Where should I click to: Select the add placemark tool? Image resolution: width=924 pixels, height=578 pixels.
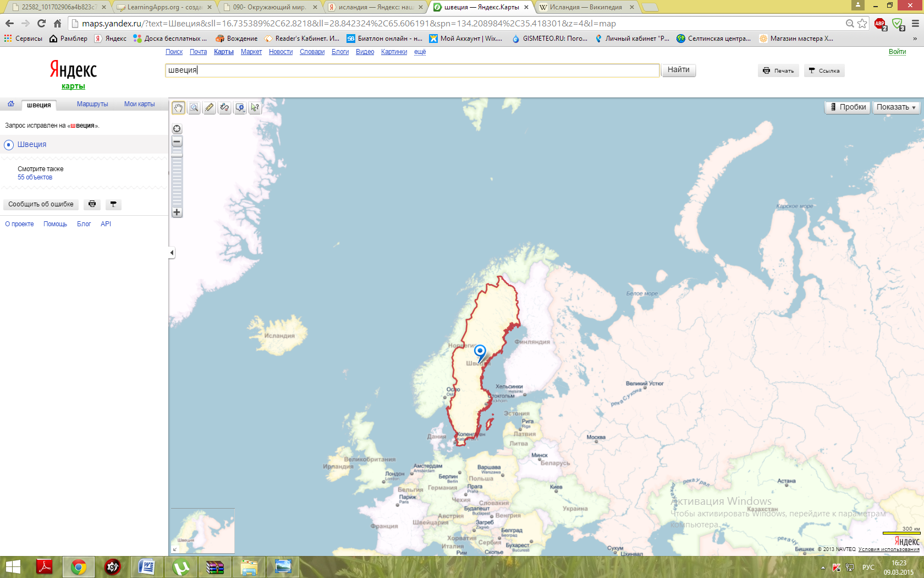(x=240, y=107)
